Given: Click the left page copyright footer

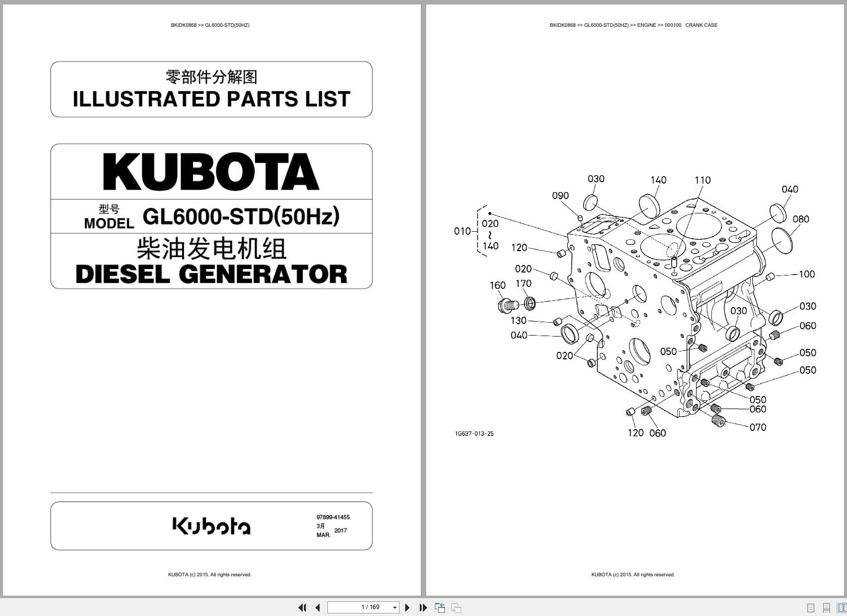Looking at the screenshot, I should (x=210, y=575).
